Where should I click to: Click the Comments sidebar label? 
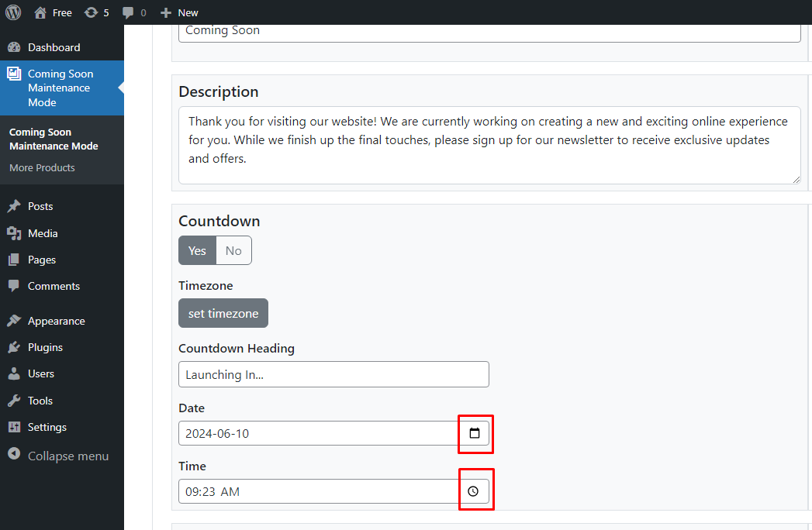pos(54,286)
